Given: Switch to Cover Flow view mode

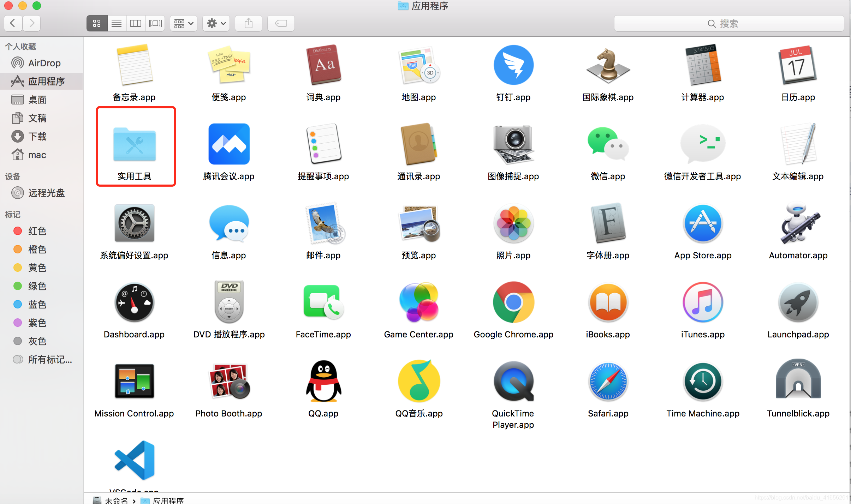Looking at the screenshot, I should point(155,23).
